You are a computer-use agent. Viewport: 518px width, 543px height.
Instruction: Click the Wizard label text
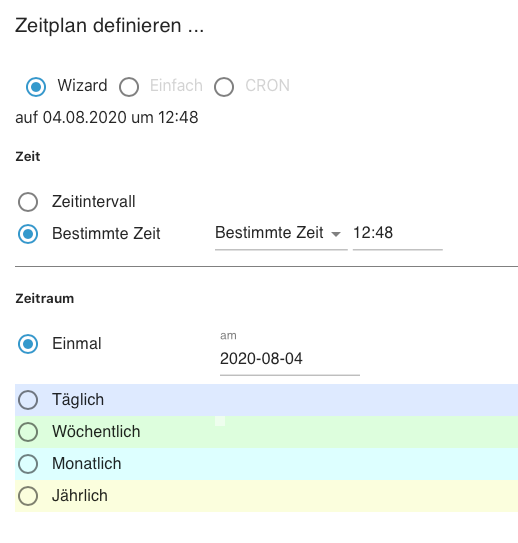coord(82,85)
